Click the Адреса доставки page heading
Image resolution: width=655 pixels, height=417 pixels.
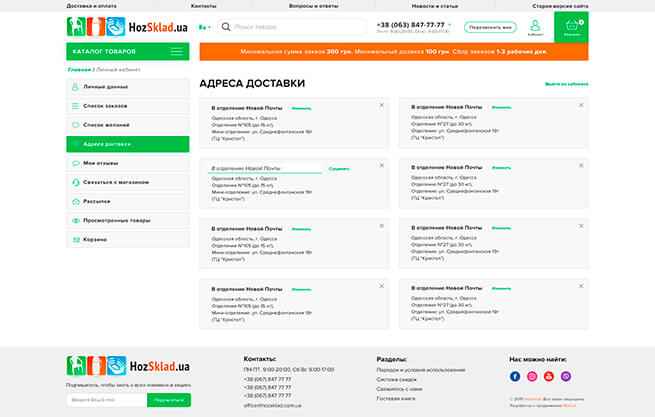[252, 83]
